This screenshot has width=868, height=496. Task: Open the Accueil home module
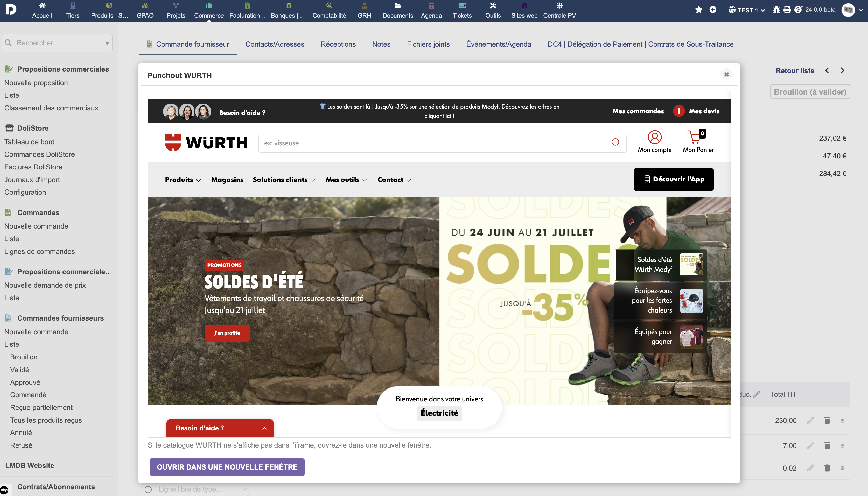point(42,11)
